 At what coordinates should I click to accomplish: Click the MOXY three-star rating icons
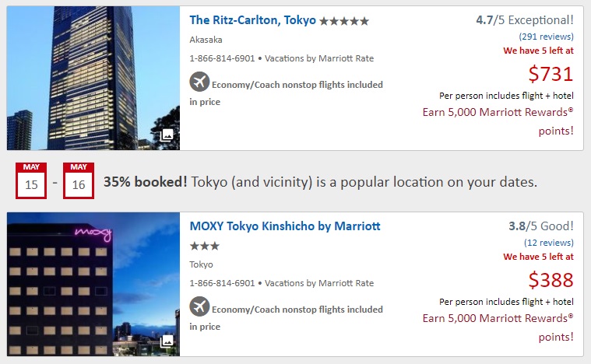click(x=205, y=246)
